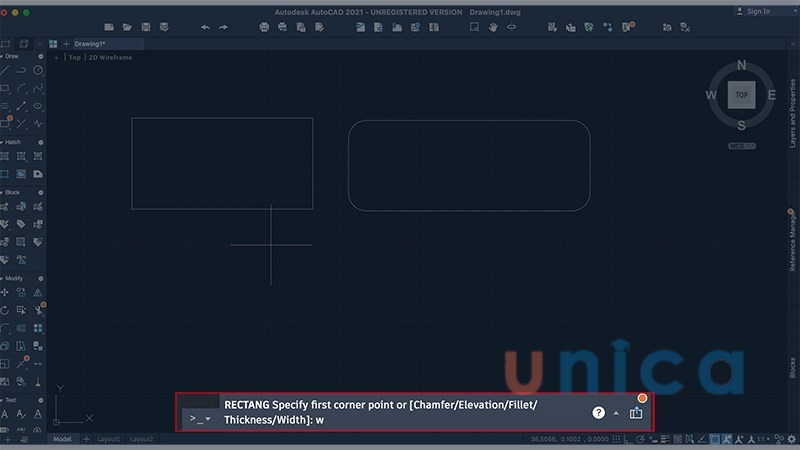The image size is (800, 450).
Task: Click the share icon in command line
Action: pos(636,412)
